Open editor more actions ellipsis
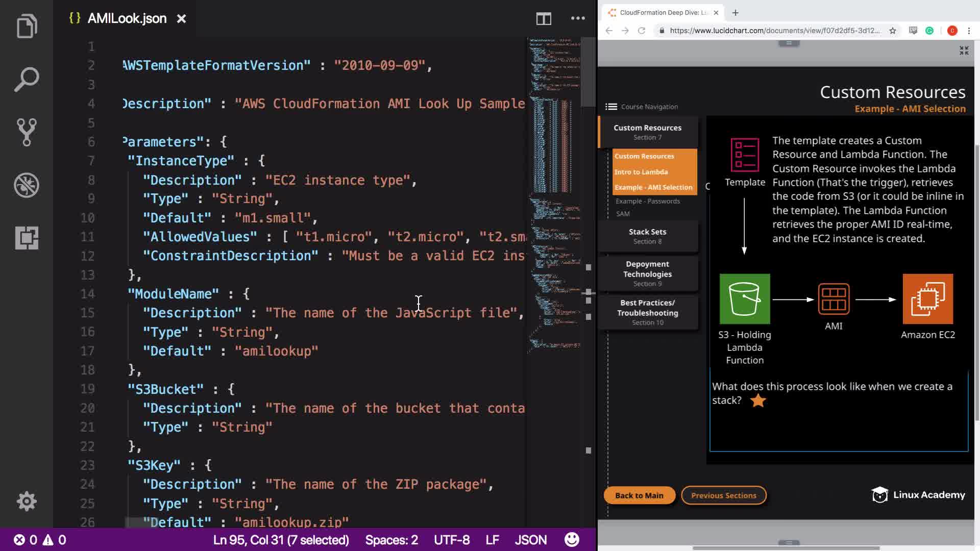980x551 pixels. tap(578, 19)
